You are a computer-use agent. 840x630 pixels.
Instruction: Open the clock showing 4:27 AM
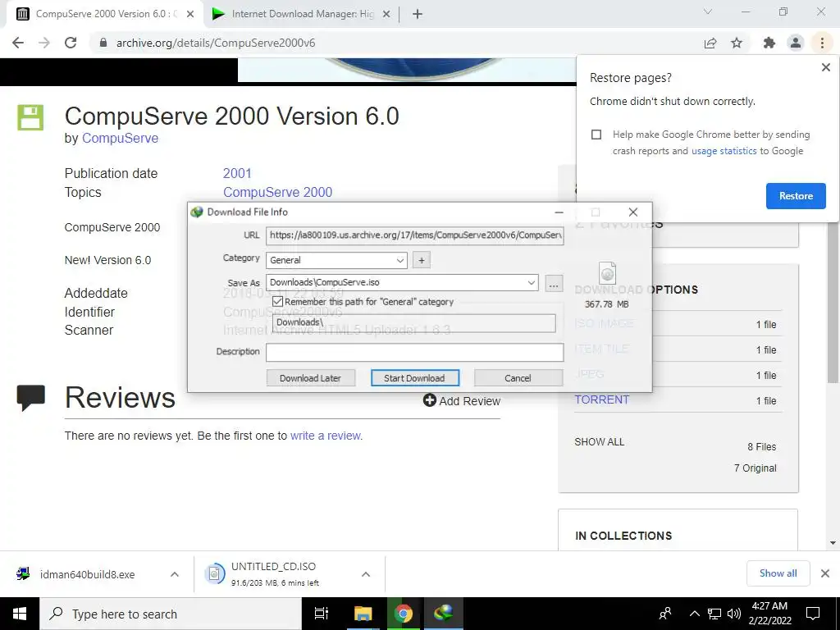pyautogui.click(x=769, y=614)
